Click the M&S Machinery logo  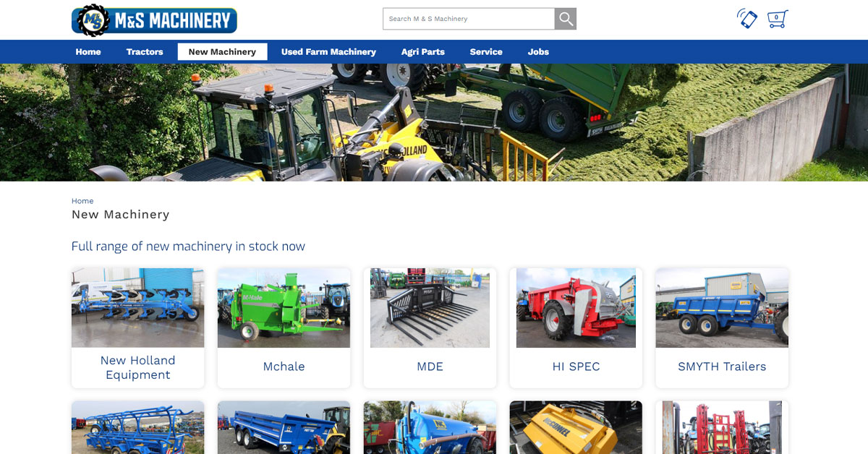coord(154,20)
